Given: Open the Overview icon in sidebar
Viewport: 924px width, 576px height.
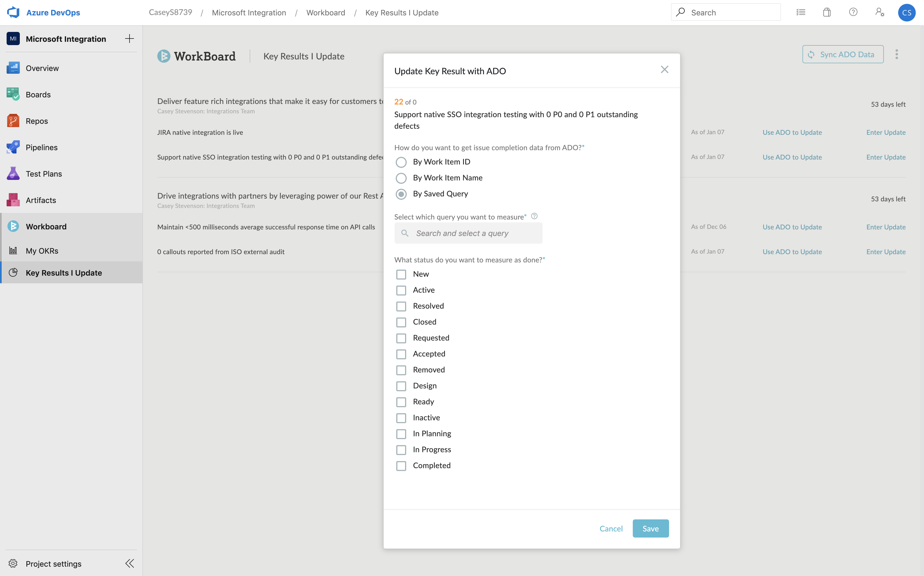Looking at the screenshot, I should [x=13, y=68].
